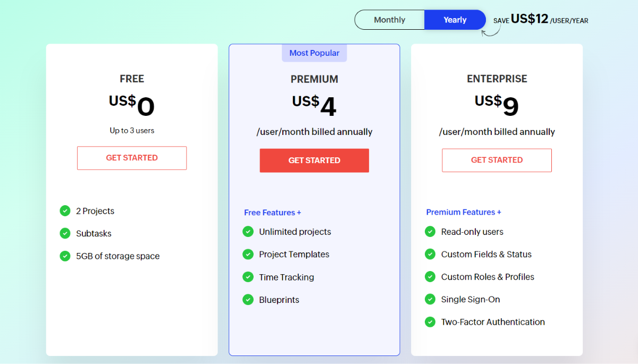Open the Premium Features + link

[x=463, y=211]
